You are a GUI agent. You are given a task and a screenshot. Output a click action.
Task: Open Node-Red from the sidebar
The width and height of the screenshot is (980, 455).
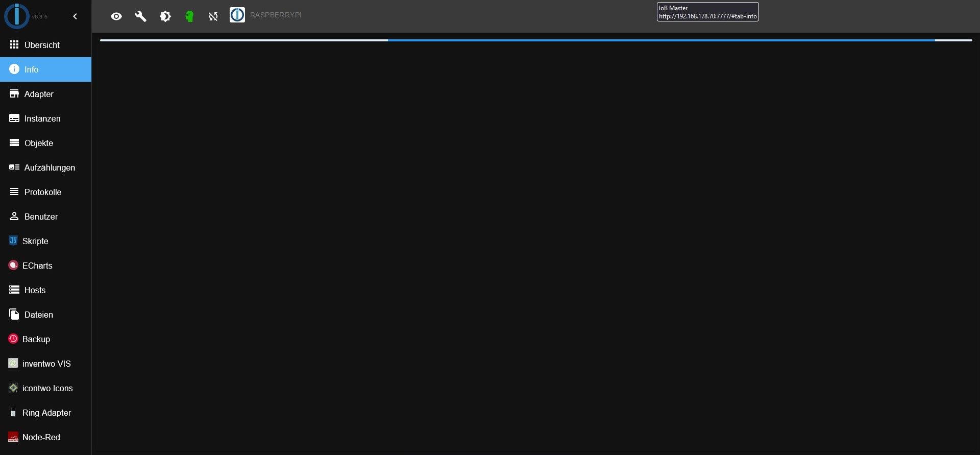point(45,437)
